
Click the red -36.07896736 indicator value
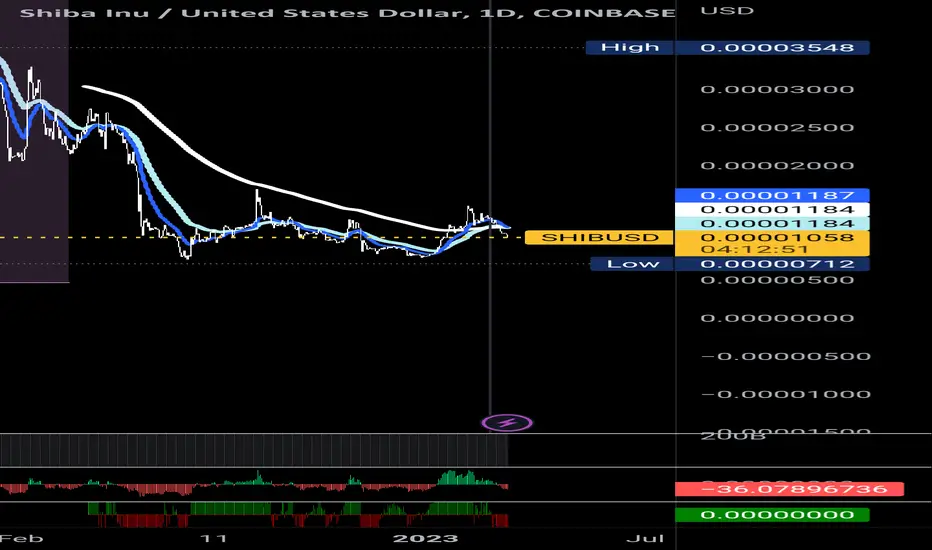(789, 489)
